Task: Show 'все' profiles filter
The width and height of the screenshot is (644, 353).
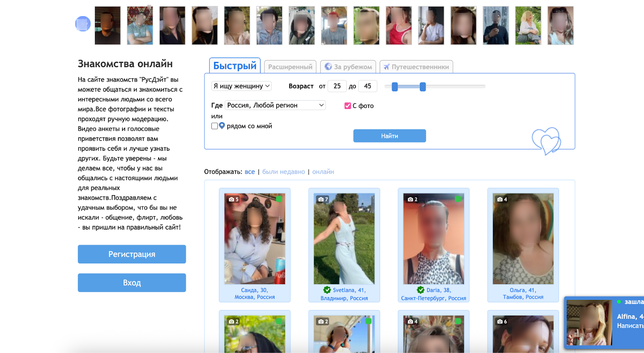Action: click(250, 172)
